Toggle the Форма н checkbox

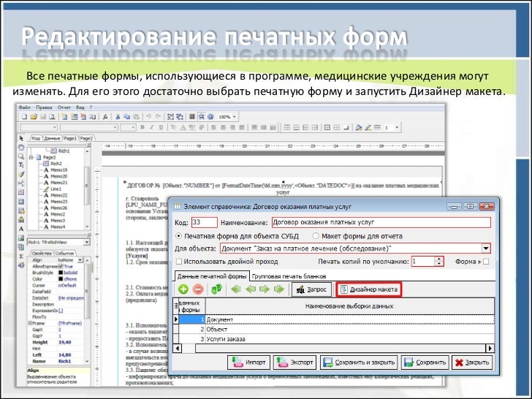486,262
